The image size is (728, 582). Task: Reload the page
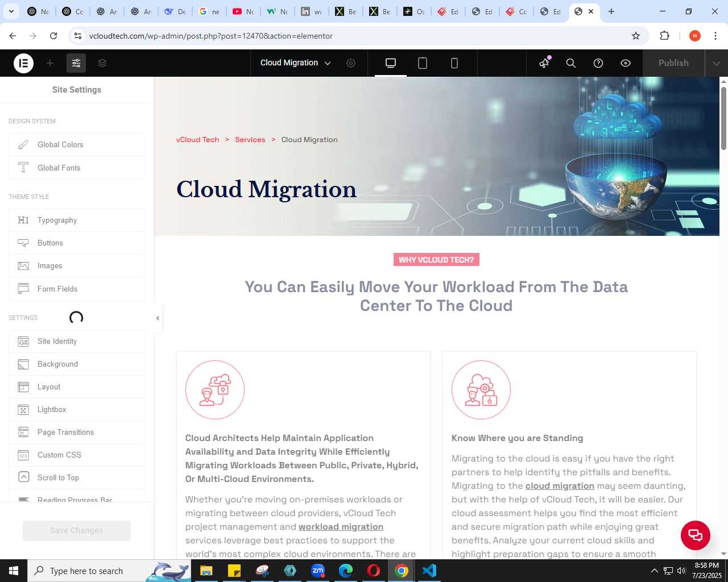53,36
